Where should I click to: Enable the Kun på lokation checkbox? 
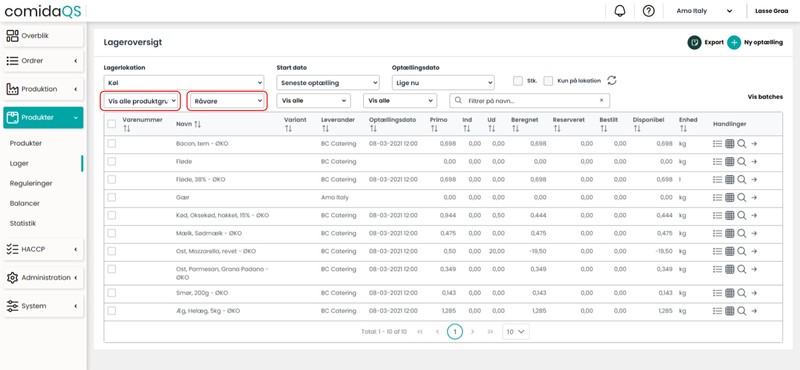pyautogui.click(x=548, y=81)
